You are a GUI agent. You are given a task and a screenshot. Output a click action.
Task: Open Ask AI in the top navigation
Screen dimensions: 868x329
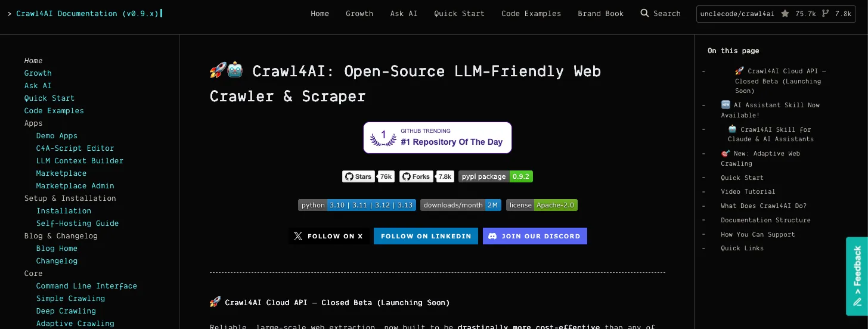[x=404, y=13]
